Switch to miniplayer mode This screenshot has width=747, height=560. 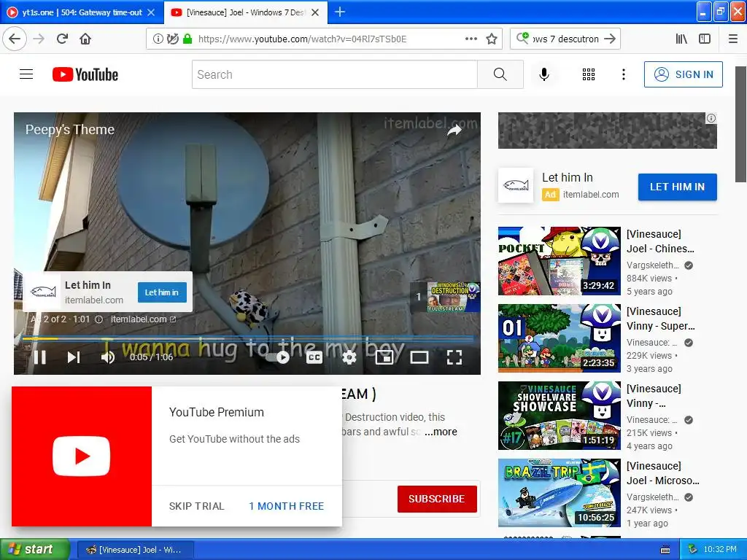click(x=384, y=357)
